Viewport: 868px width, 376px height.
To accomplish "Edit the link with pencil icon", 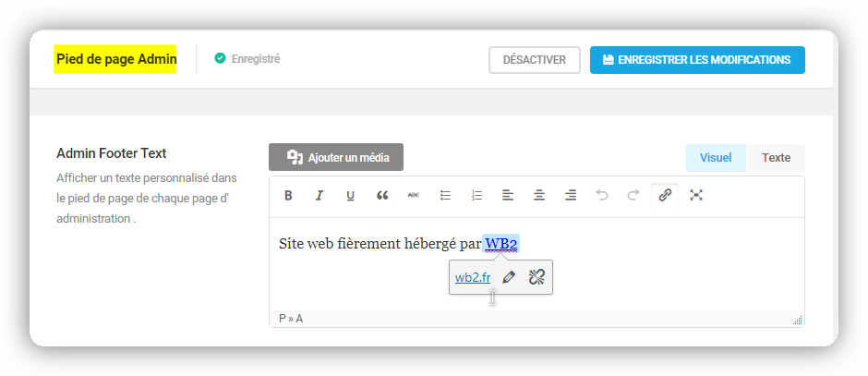I will 508,277.
